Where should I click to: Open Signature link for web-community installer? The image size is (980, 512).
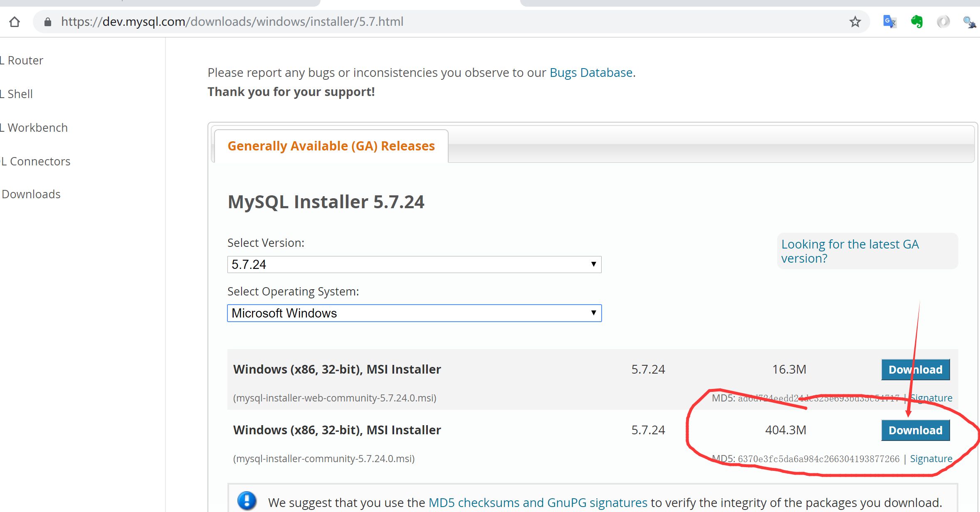931,398
